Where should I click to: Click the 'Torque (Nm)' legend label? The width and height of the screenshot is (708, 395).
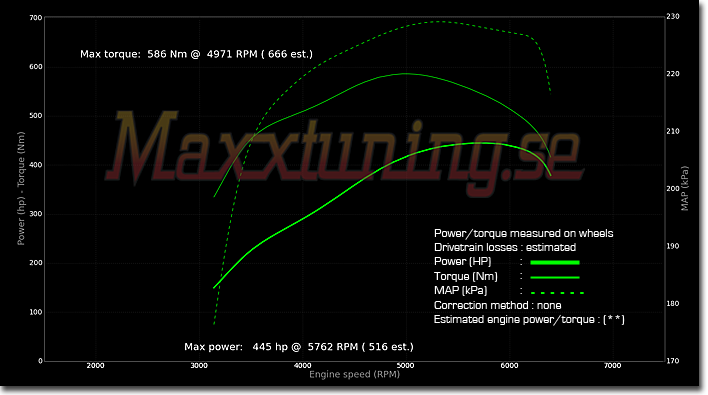tap(466, 276)
